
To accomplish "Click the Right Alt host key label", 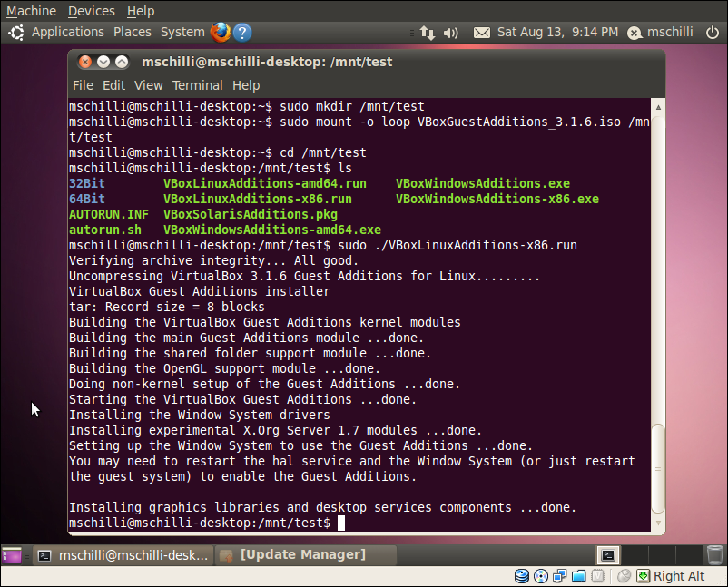I will 679,576.
